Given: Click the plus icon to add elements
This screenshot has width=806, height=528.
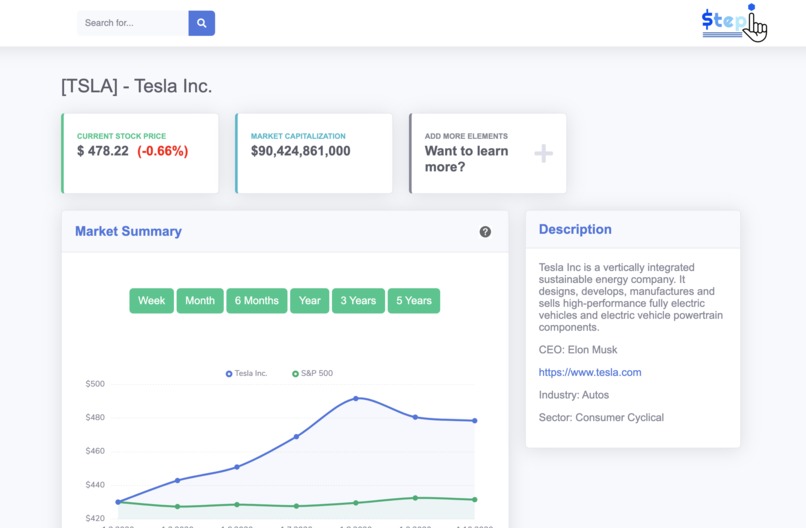Looking at the screenshot, I should click(x=543, y=153).
